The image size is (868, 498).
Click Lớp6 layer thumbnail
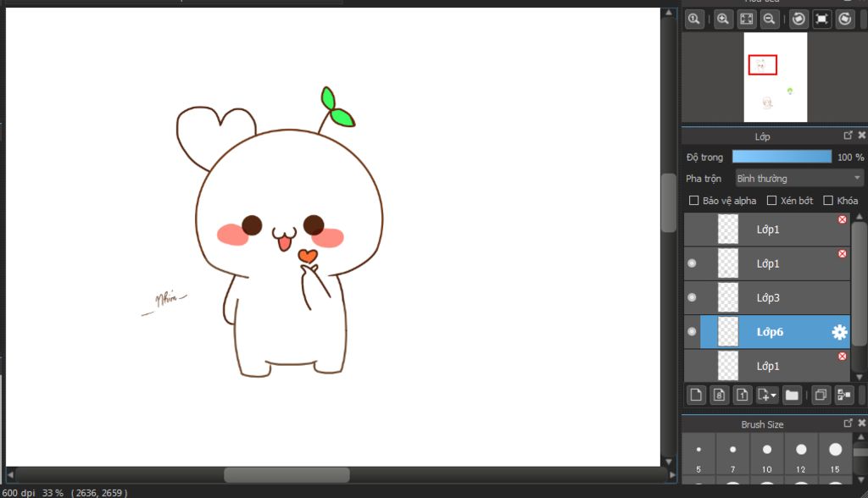(728, 332)
